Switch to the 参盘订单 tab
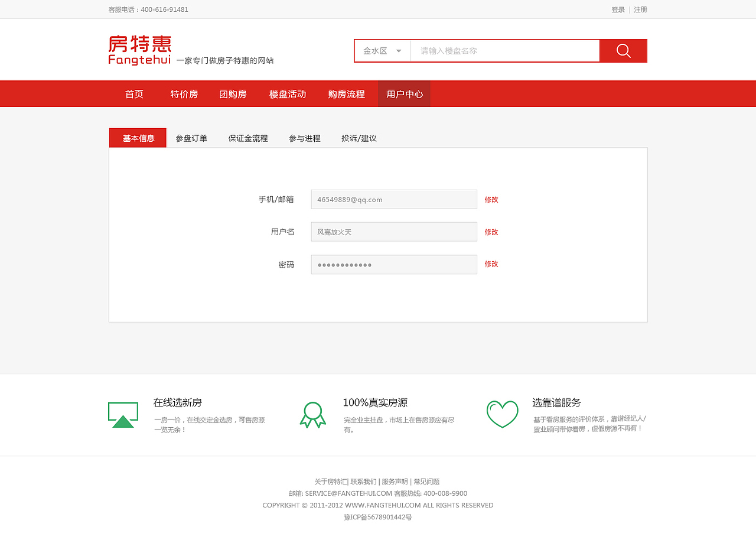This screenshot has height=540, width=756. (191, 138)
